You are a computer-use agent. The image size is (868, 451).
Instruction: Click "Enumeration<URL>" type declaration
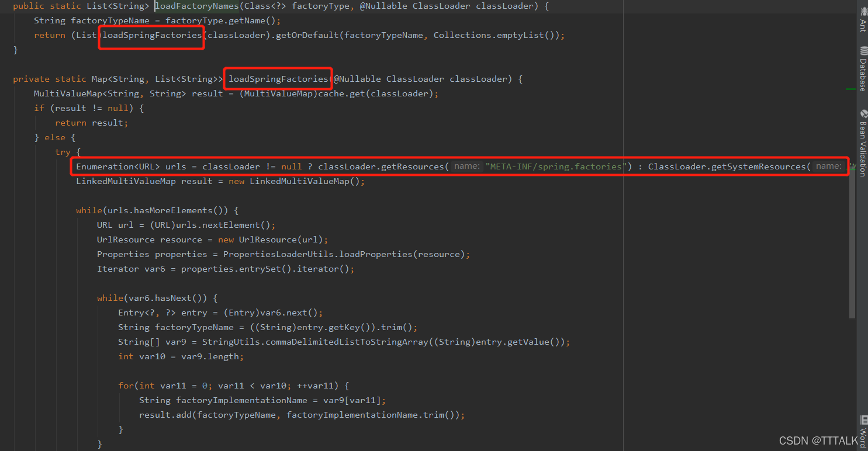118,166
